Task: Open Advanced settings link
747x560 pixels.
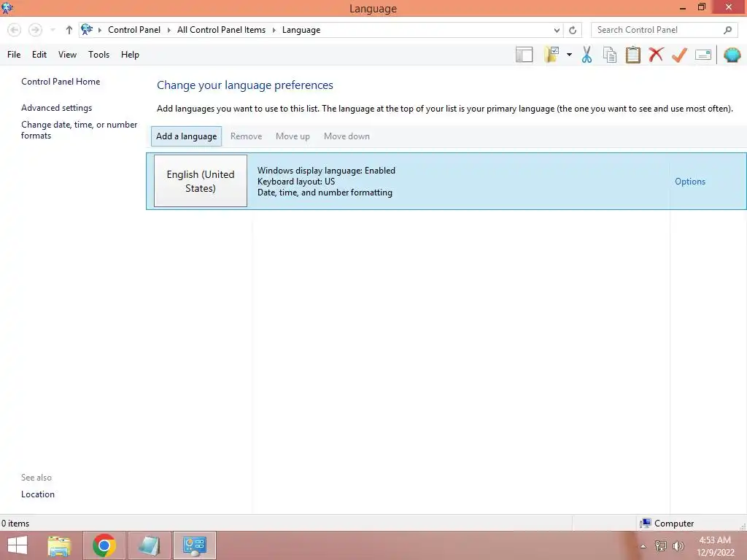Action: pos(56,108)
